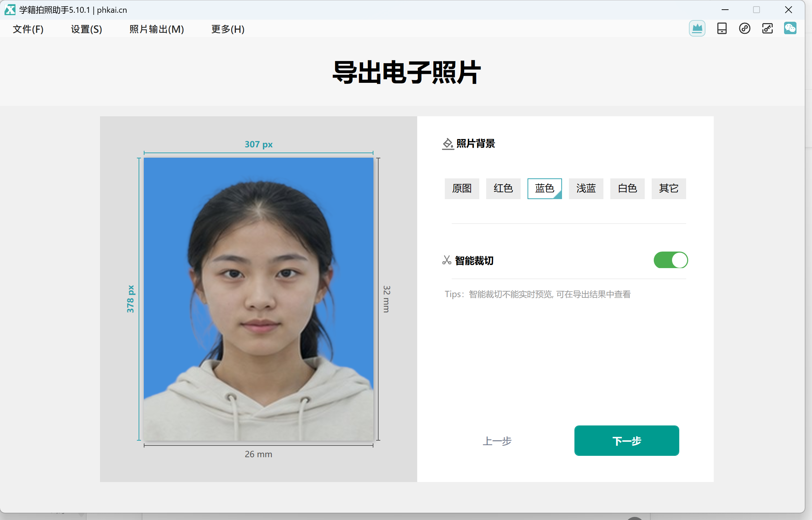Go back with the 上一步 link

497,441
